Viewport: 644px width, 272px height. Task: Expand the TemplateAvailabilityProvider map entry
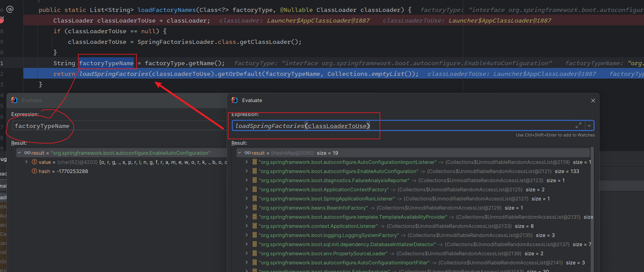click(x=247, y=217)
